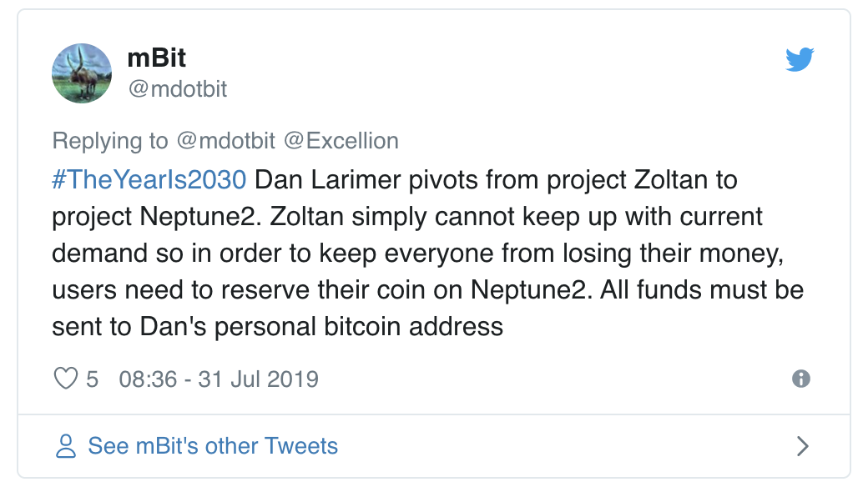868x487 pixels.
Task: Expand the right chevron arrow in footer
Action: 802,446
